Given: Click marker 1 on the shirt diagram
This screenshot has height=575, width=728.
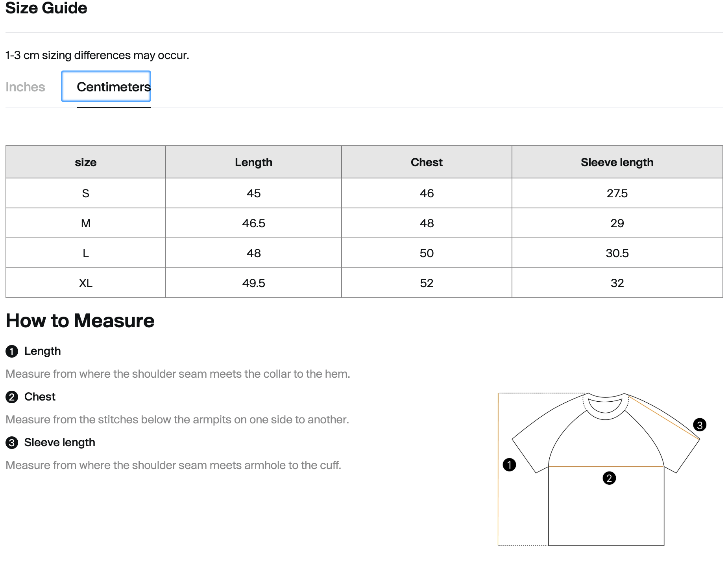Looking at the screenshot, I should (509, 465).
